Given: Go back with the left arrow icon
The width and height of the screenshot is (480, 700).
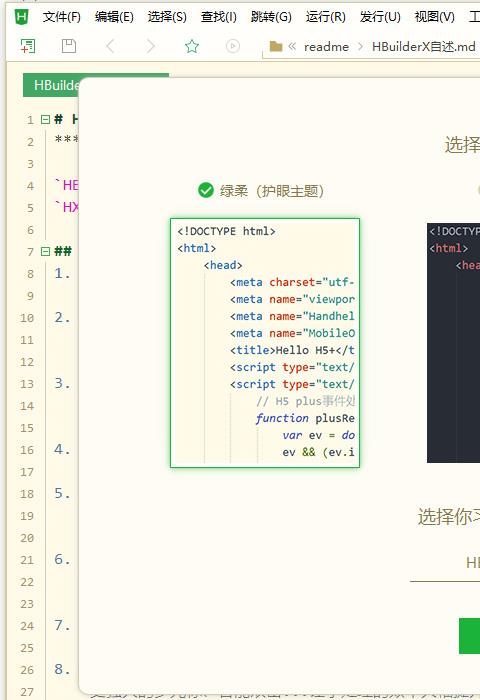Looking at the screenshot, I should (110, 46).
